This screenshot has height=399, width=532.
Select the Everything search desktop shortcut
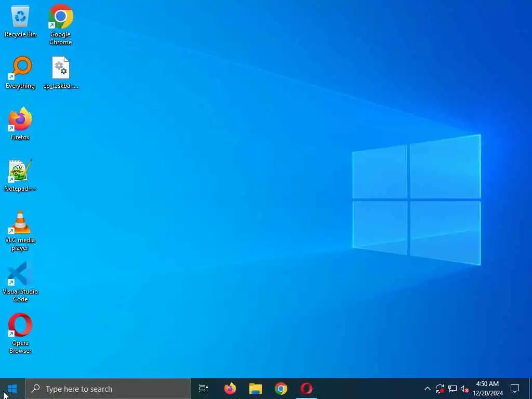pos(20,73)
